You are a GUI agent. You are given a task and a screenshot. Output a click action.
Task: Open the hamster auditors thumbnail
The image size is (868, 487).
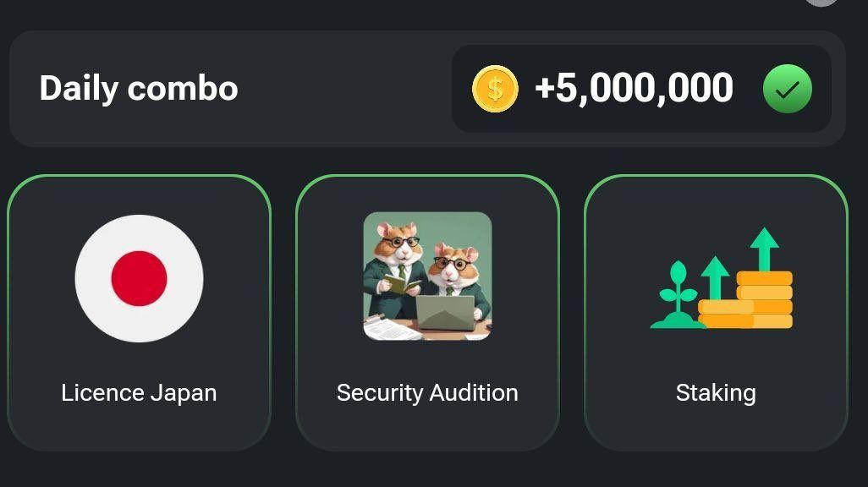click(x=427, y=276)
